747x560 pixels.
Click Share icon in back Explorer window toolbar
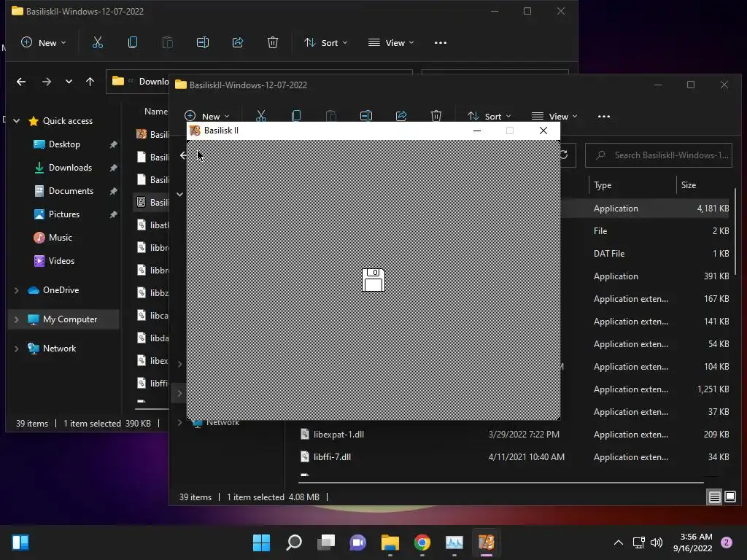238,43
